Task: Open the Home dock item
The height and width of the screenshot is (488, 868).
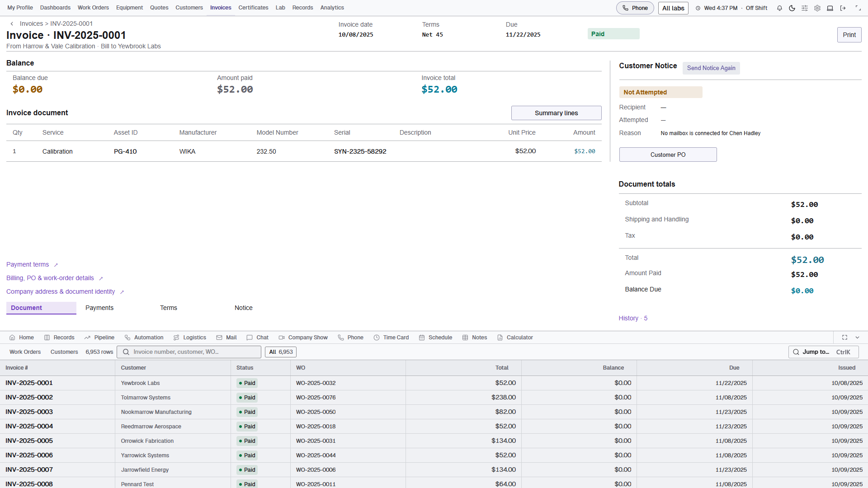Action: coord(22,338)
